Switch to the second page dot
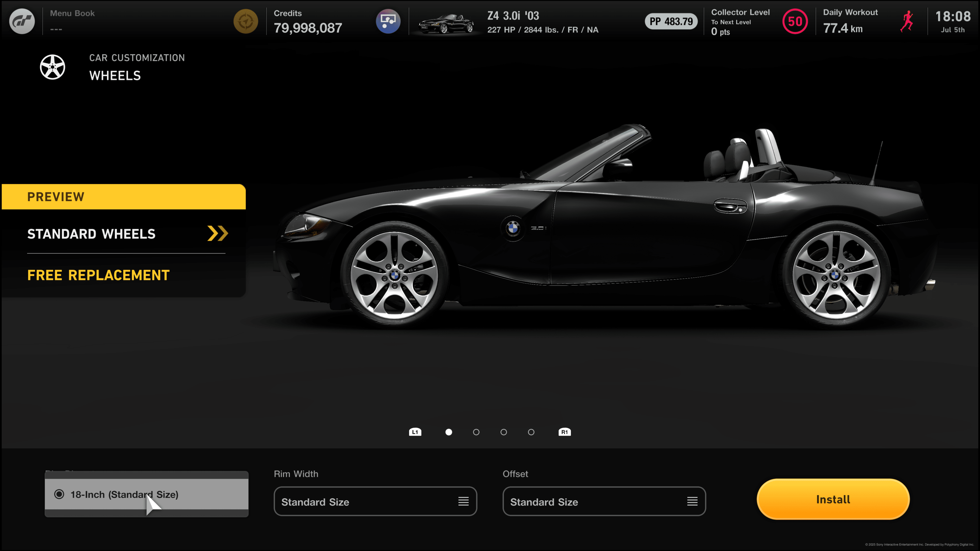 click(476, 432)
